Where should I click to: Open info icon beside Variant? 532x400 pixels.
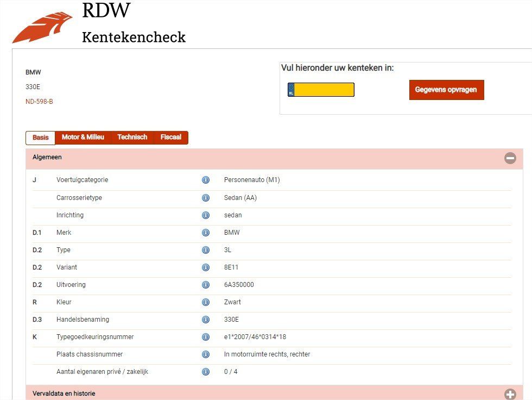[x=206, y=267]
